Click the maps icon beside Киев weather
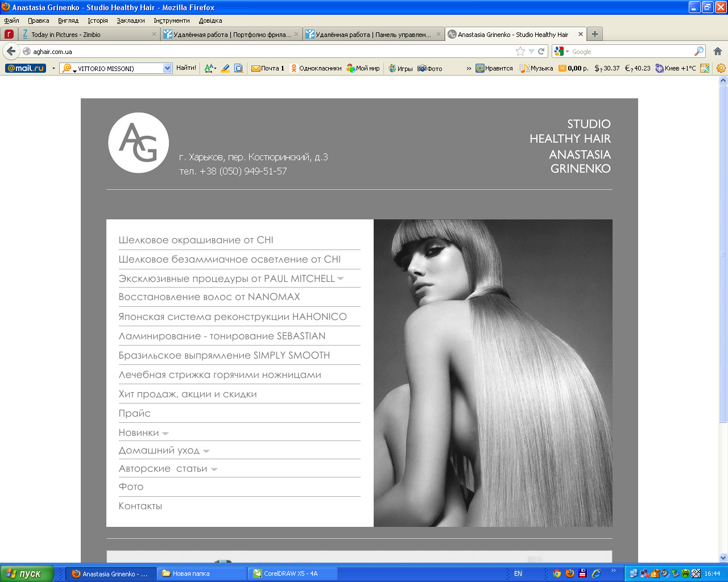This screenshot has height=582, width=728. tap(705, 68)
